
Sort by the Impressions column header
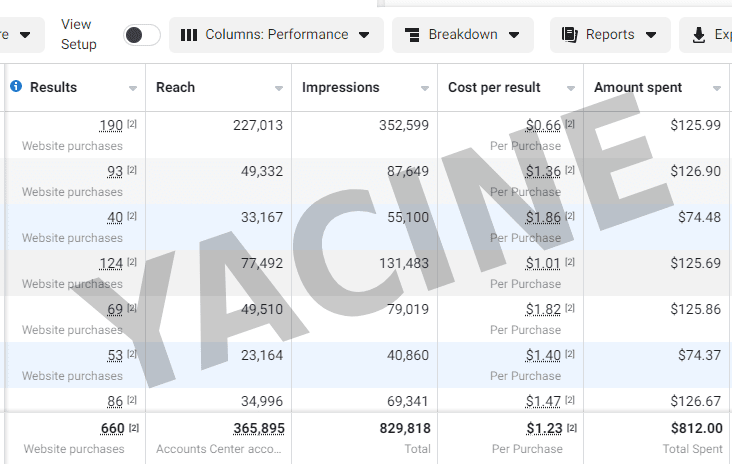[x=340, y=87]
